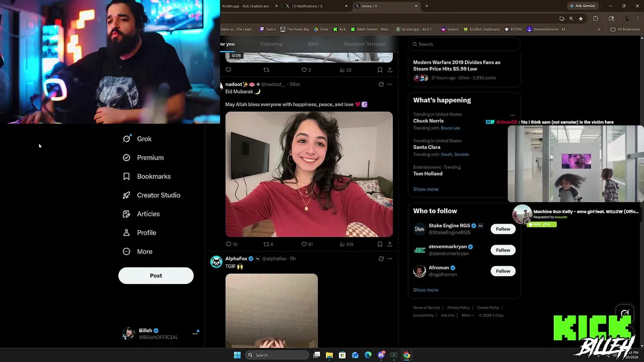This screenshot has width=644, height=362.
Task: Open All Bookmarks folder
Action: 625,29
